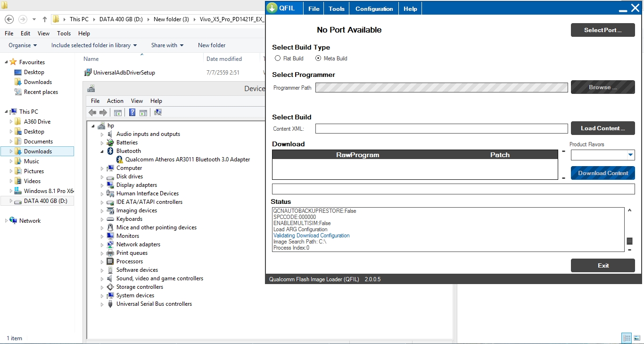Click the Bluetooth category icon
644x344 pixels.
coord(110,151)
